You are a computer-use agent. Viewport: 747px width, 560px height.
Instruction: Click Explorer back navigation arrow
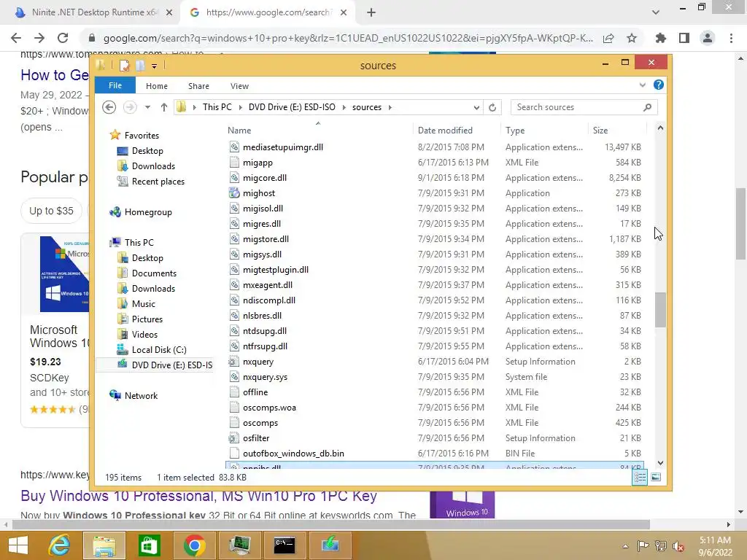109,107
